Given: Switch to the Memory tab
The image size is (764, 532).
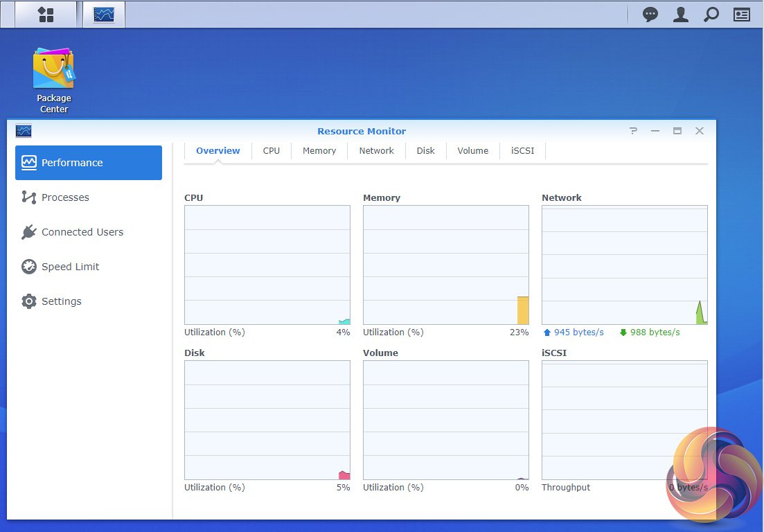Looking at the screenshot, I should (319, 151).
